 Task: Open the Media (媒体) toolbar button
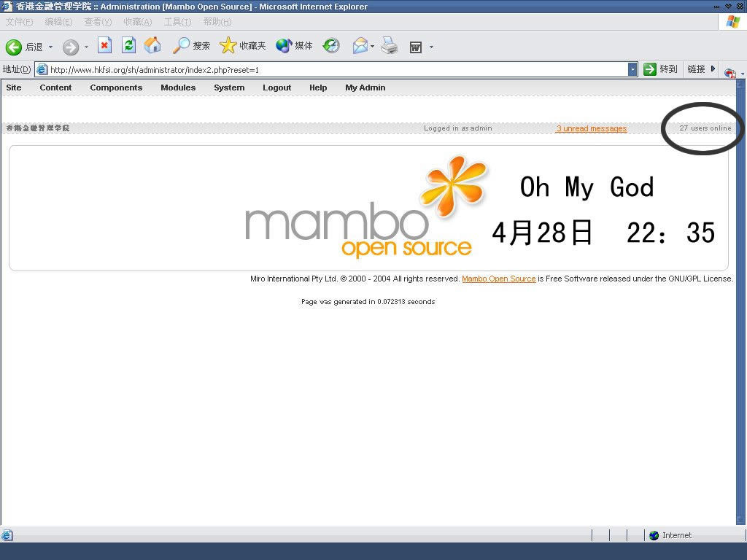pos(294,46)
